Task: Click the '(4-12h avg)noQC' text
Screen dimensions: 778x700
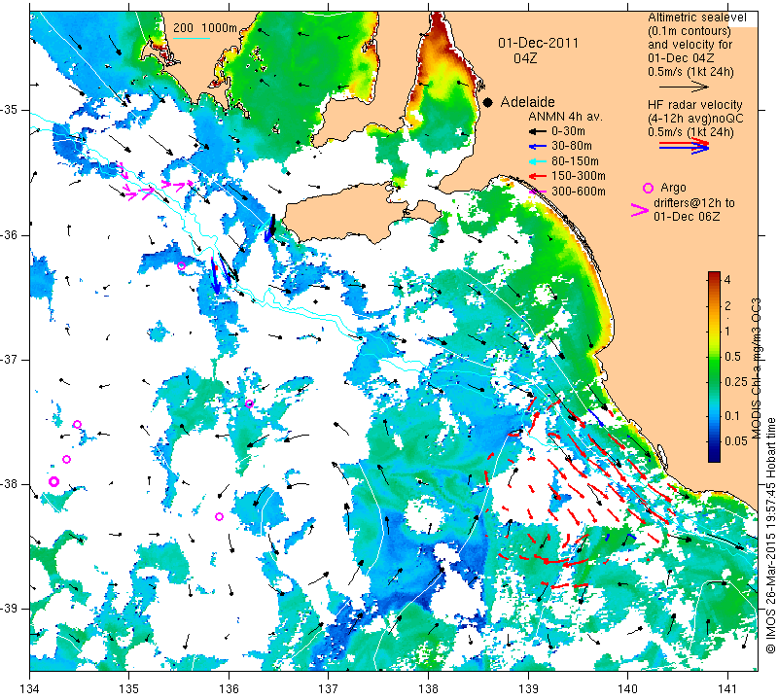Action: tap(695, 118)
